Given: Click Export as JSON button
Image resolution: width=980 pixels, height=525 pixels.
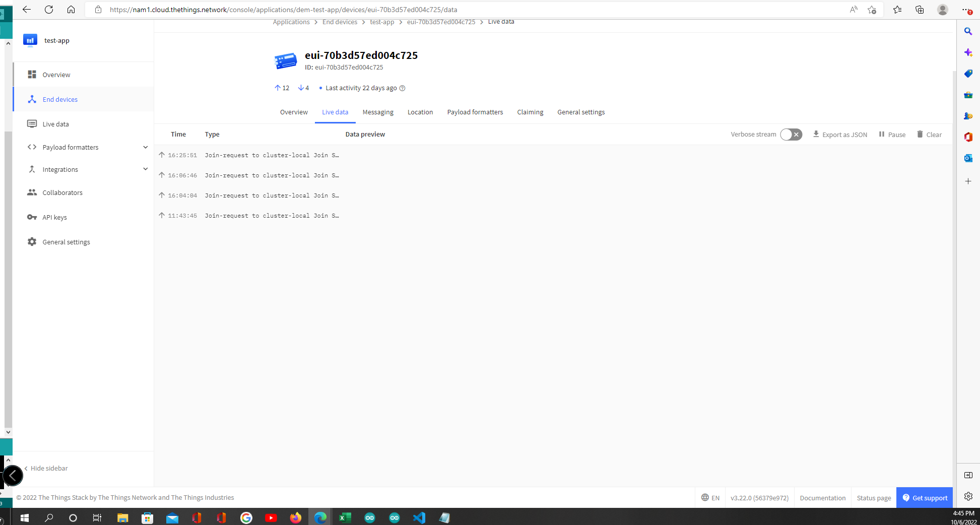Looking at the screenshot, I should pos(840,135).
